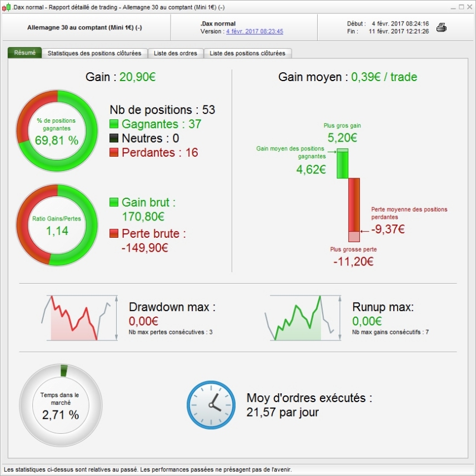Open the Liste des ordres tab
Viewport: 476px width, 476px height.
tap(176, 53)
